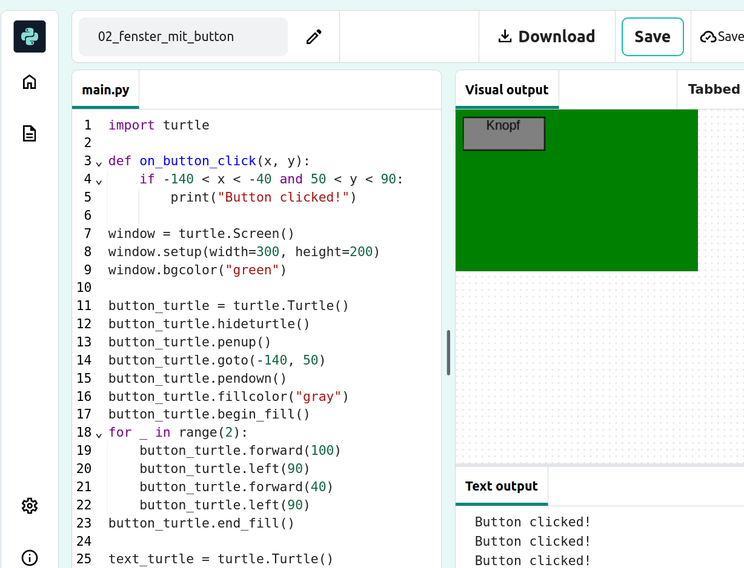Click line number 24 in the gutter
The height and width of the screenshot is (568, 744).
coord(84,541)
